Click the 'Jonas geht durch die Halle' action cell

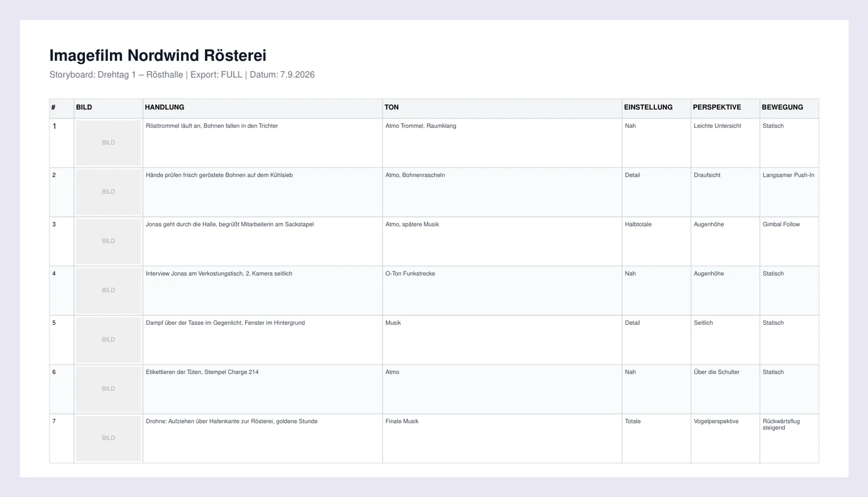[x=262, y=241]
